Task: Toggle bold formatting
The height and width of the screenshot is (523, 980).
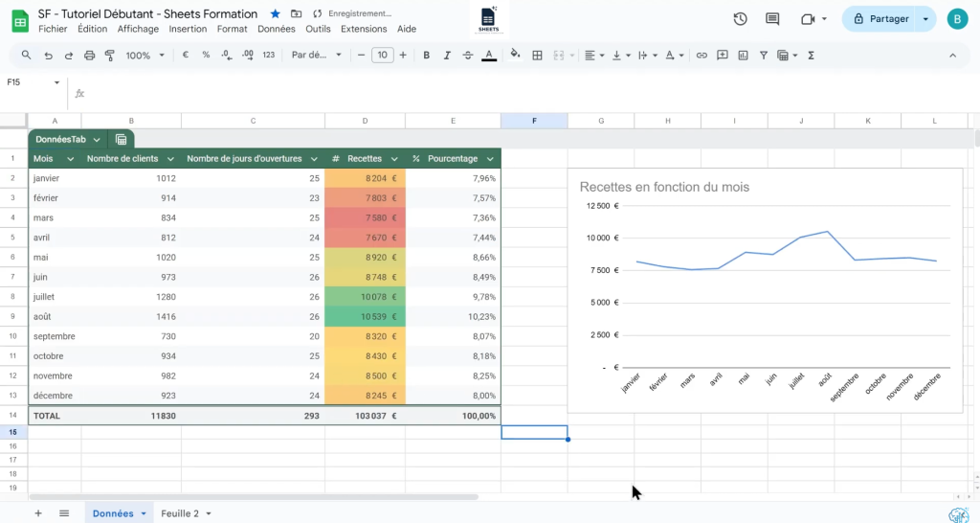Action: (426, 55)
